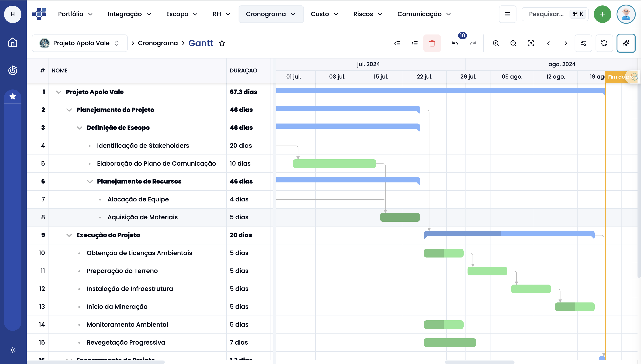Select Elaboração do Plano de Comunicação task
The width and height of the screenshot is (641, 364).
pyautogui.click(x=156, y=163)
